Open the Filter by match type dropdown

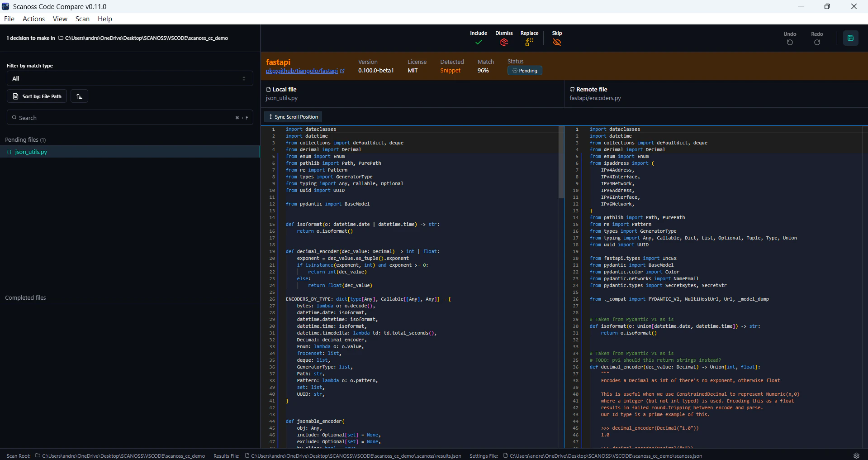129,78
